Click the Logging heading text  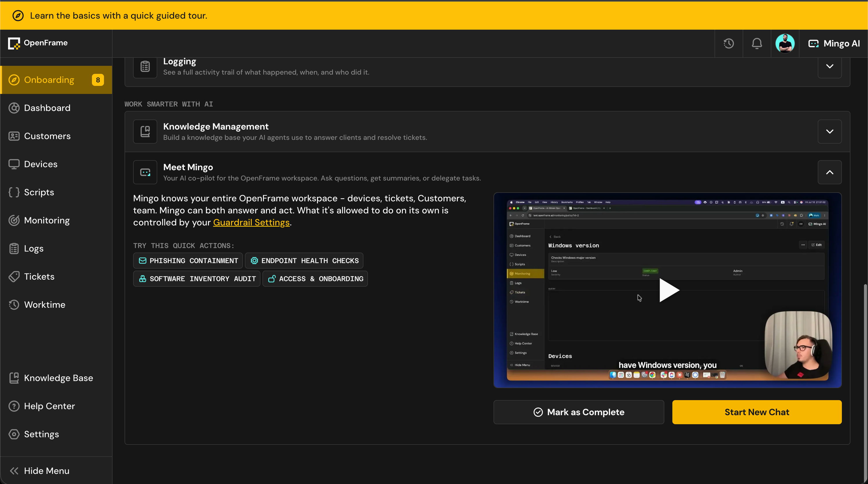point(180,61)
